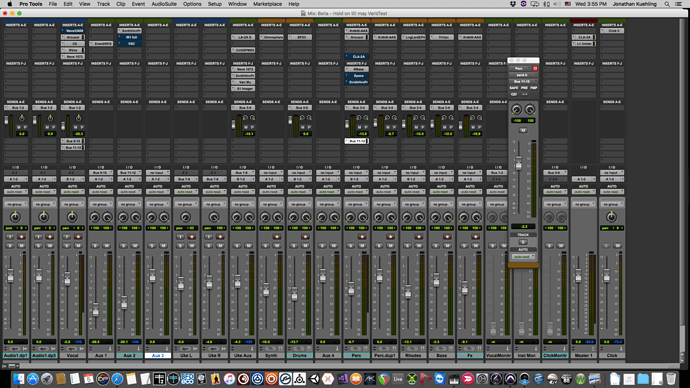Open the Click II insert on the Click track

612,31
